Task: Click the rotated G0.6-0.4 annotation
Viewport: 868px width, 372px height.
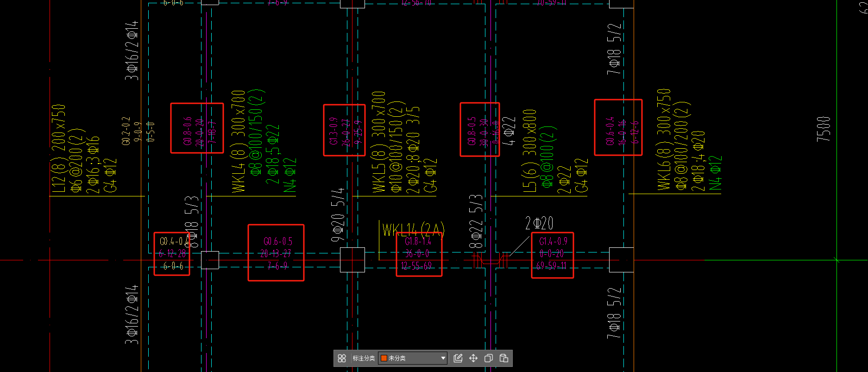Action: [x=610, y=131]
